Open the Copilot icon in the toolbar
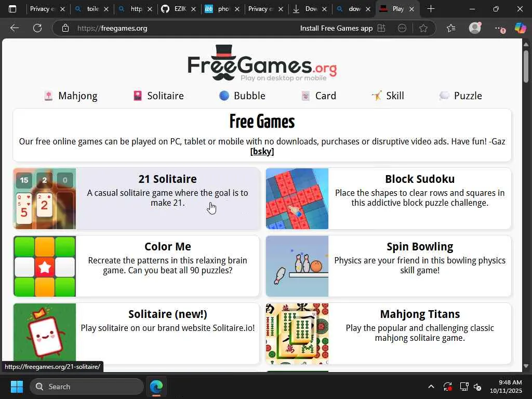The width and height of the screenshot is (532, 399). pos(520,28)
